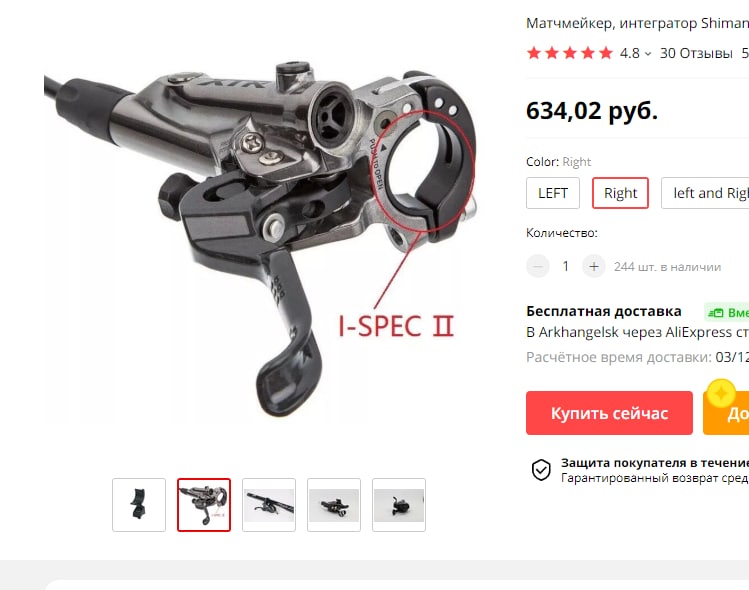749x590 pixels.
Task: Open the 30 Отзывы reviews link
Action: (x=696, y=54)
